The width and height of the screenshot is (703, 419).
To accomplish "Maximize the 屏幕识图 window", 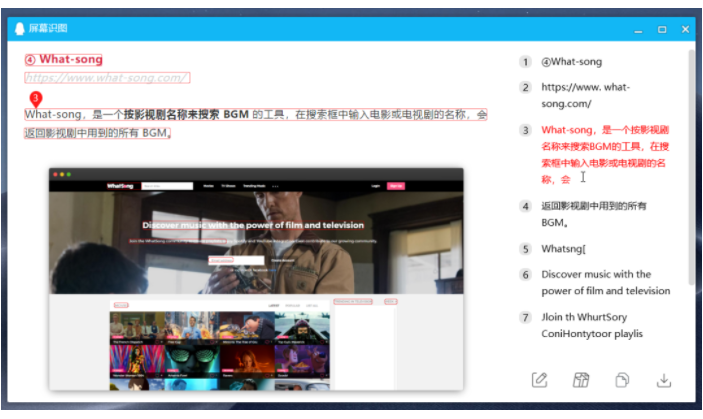I will click(662, 30).
